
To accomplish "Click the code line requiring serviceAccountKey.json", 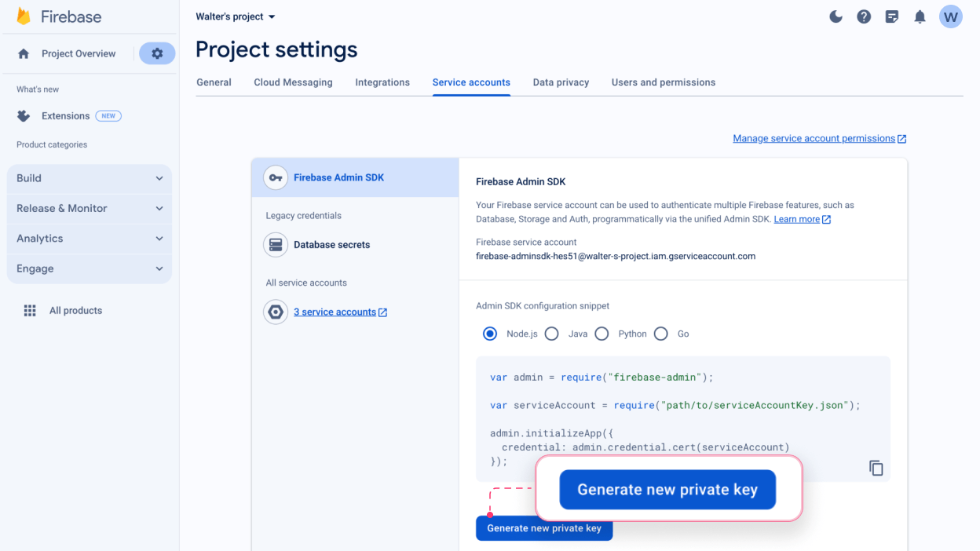I will coord(675,406).
